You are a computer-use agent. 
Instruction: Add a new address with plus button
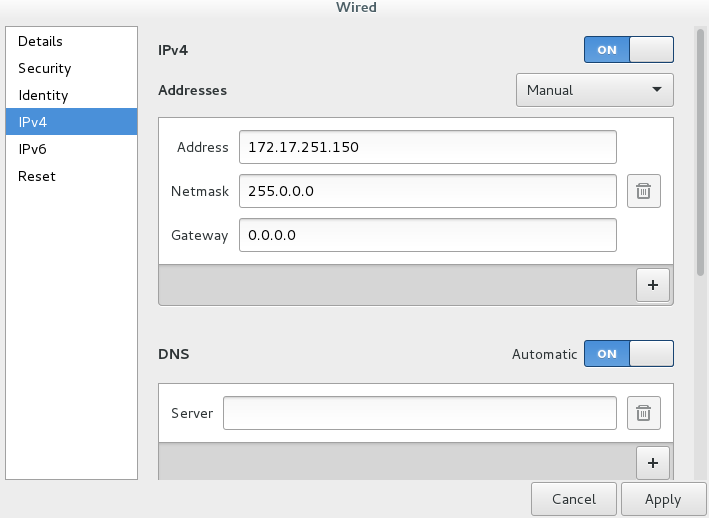tap(653, 285)
